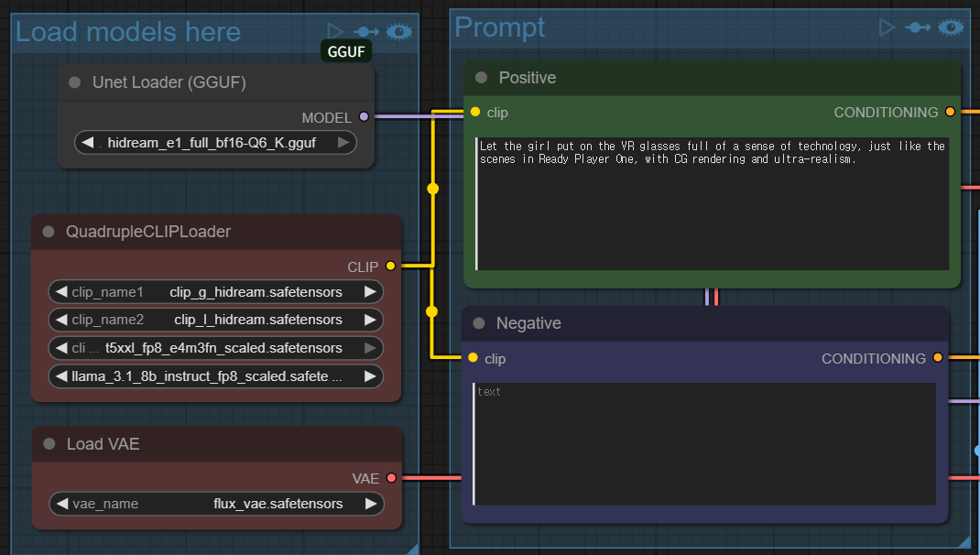Collapse the Negative node dot
Image resolution: width=980 pixels, height=555 pixels.
479,323
